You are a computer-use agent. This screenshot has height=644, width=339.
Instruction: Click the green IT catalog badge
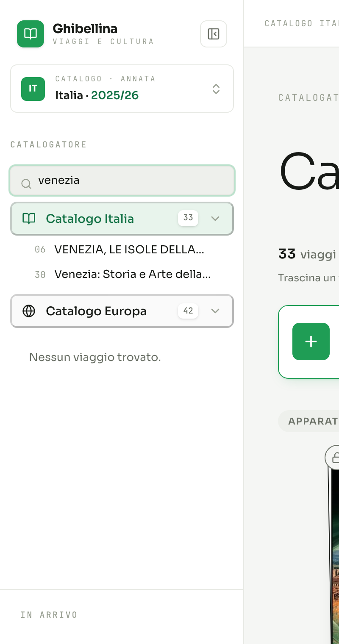tap(33, 89)
